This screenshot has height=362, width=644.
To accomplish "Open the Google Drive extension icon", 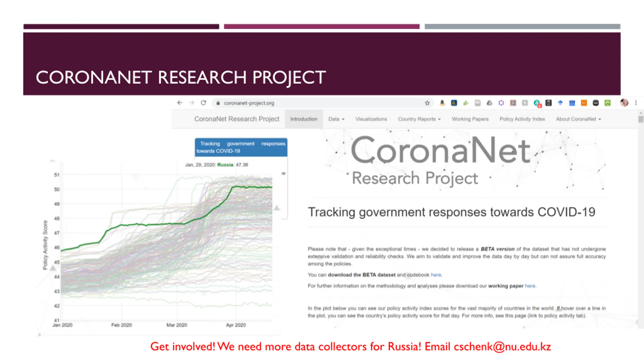I will click(489, 103).
